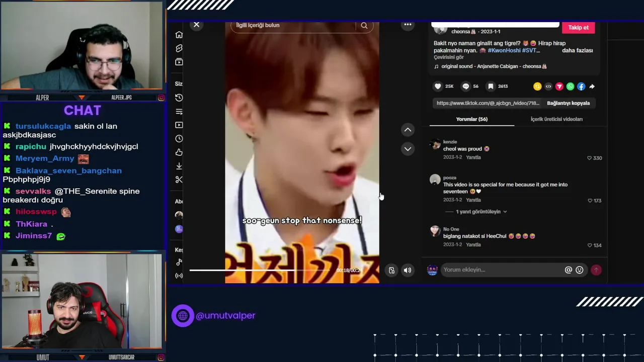Open sidebar Downloads icon
The image size is (644, 362).
(179, 166)
